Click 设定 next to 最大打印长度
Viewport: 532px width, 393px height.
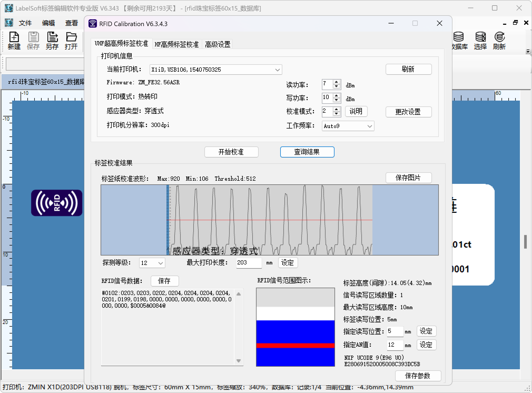pos(288,263)
